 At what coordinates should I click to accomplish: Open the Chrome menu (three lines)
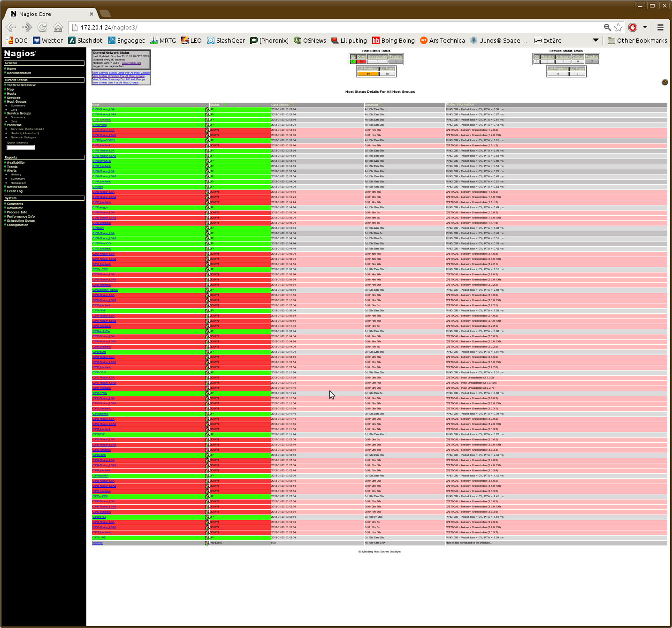[660, 27]
